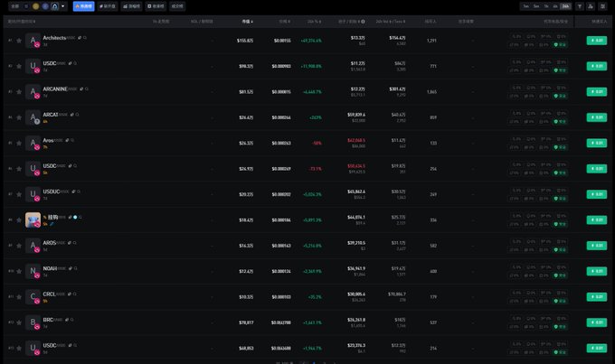The width and height of the screenshot is (615, 364).
Task: Copy the Architects contract address icon
Action: (x=80, y=38)
